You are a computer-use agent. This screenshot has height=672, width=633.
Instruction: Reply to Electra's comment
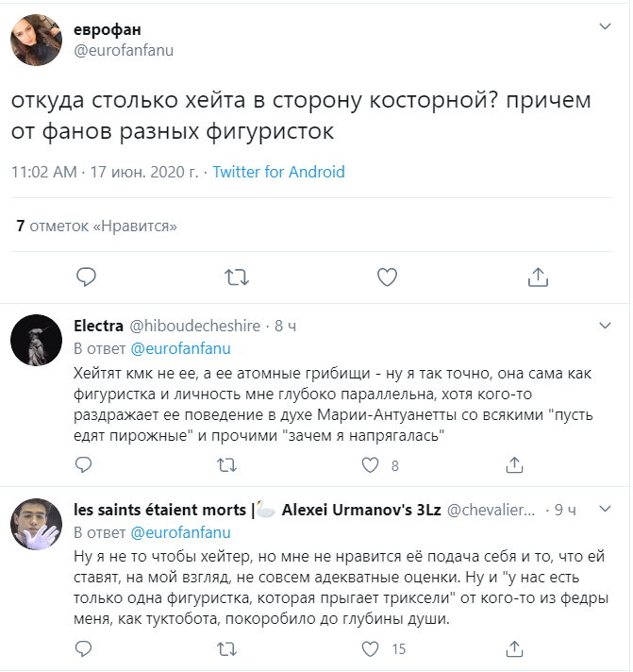tap(85, 465)
